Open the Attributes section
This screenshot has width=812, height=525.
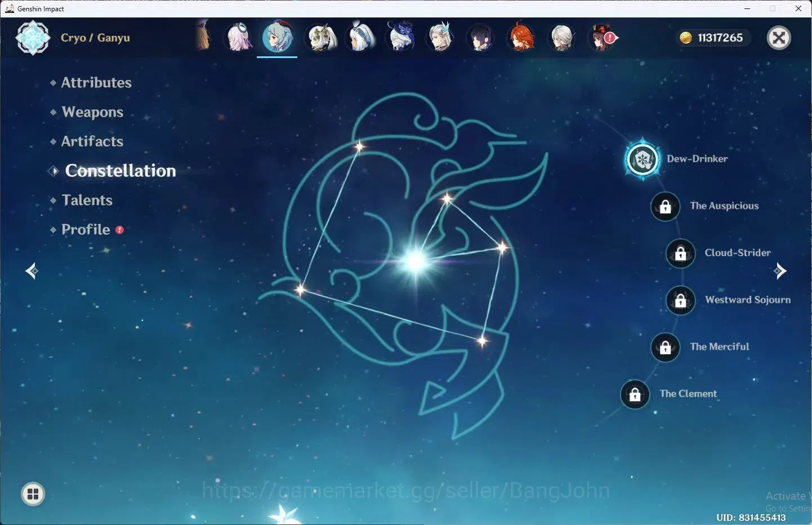tap(96, 83)
